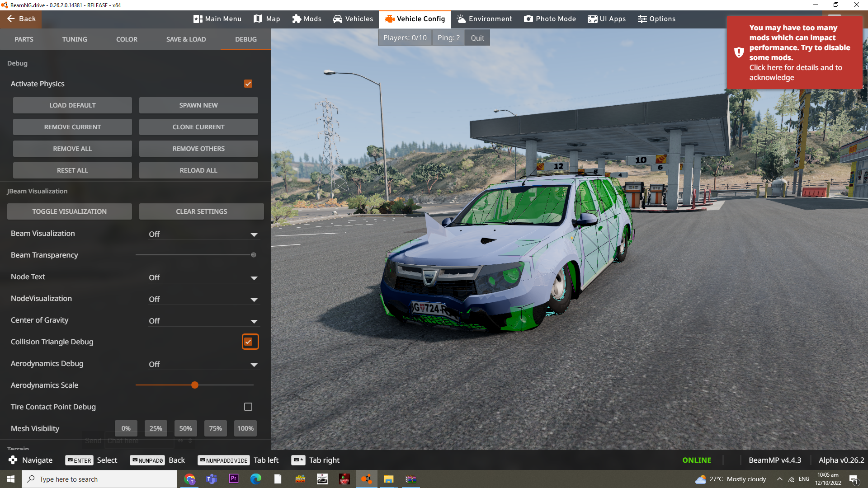Viewport: 868px width, 488px height.
Task: Show hidden system tray icons
Action: coord(780,479)
